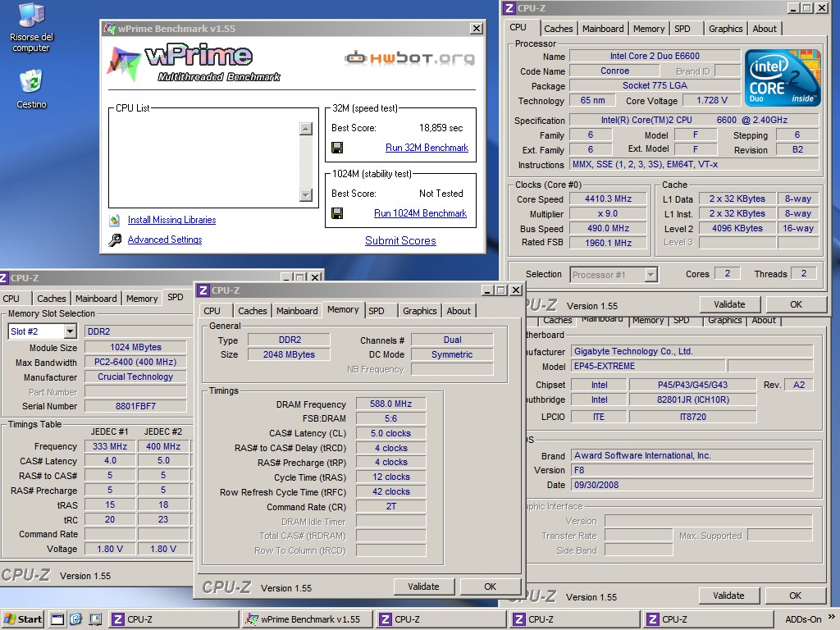Select the Mainboard tab in CPU-Z Memory window

(297, 311)
